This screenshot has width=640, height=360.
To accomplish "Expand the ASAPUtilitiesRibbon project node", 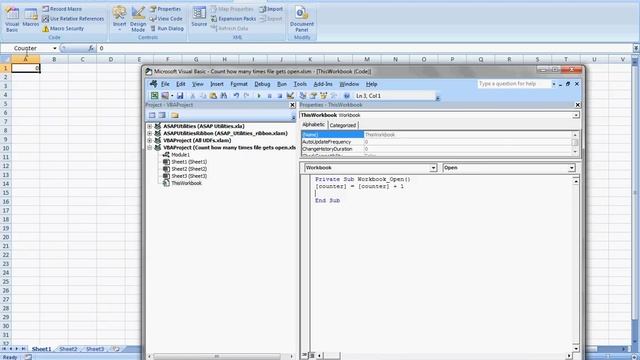I will [150, 133].
